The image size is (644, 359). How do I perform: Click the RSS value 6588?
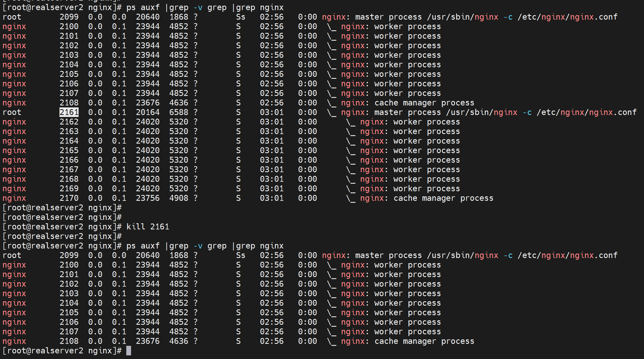[178, 112]
